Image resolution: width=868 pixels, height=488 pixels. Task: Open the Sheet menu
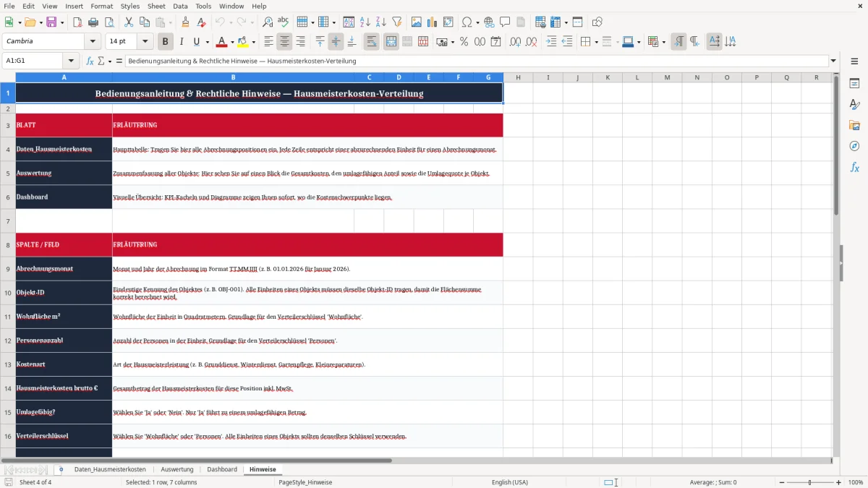click(156, 6)
